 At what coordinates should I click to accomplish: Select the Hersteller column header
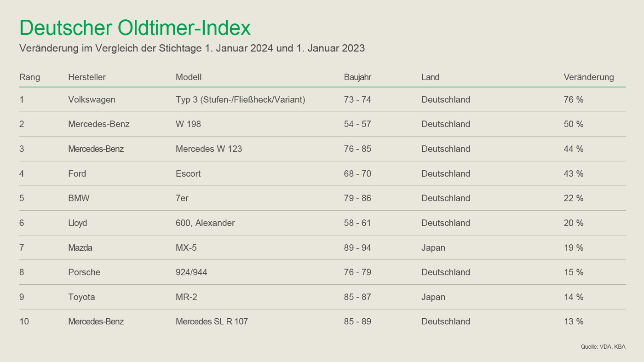point(87,77)
